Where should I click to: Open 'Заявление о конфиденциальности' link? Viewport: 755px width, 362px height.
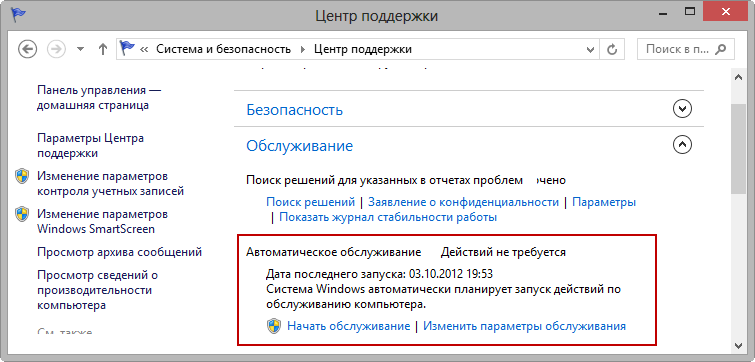click(463, 202)
